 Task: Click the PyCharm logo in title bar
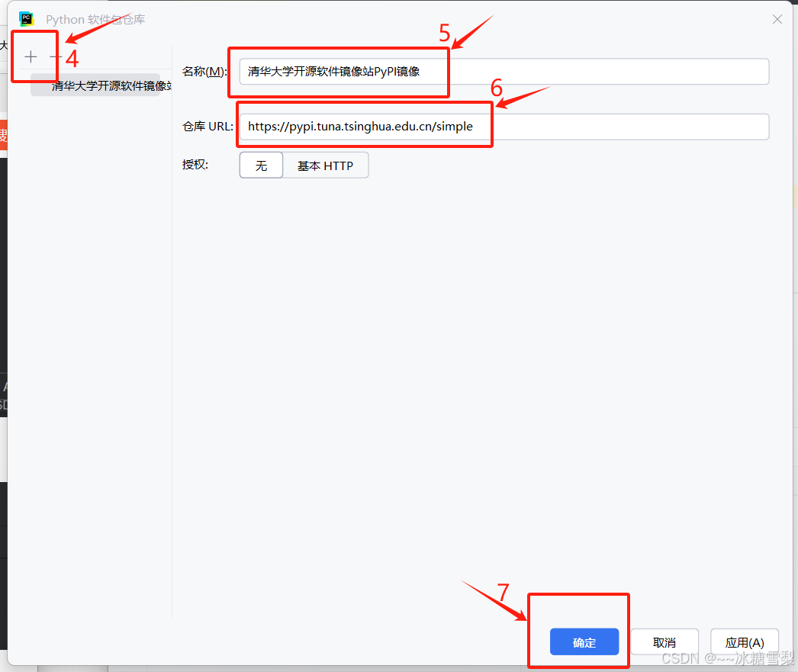[x=26, y=19]
